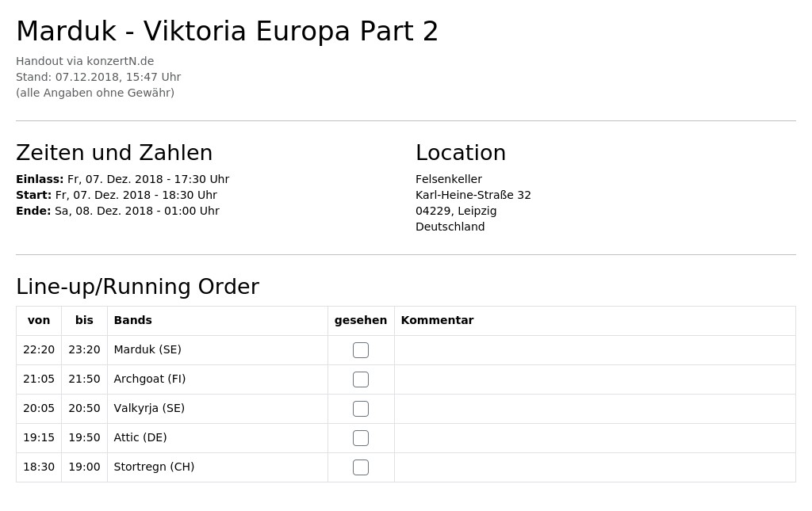
Task: Select the Karl-Heine-Straße 32 address line
Action: [x=473, y=195]
